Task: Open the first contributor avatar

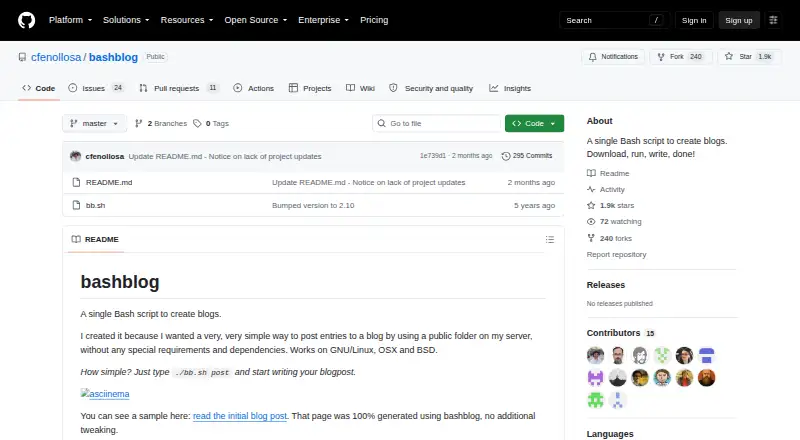Action: coord(595,355)
